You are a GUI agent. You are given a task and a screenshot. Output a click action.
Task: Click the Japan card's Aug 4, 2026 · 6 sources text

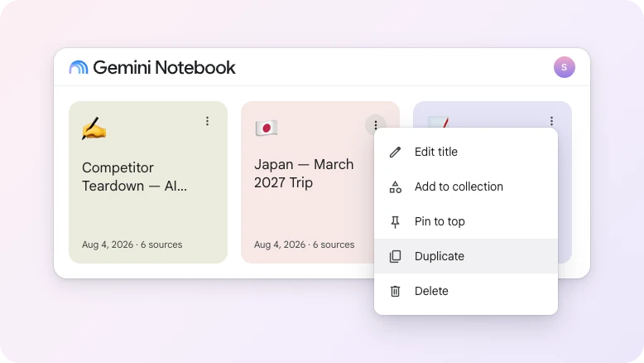click(304, 244)
